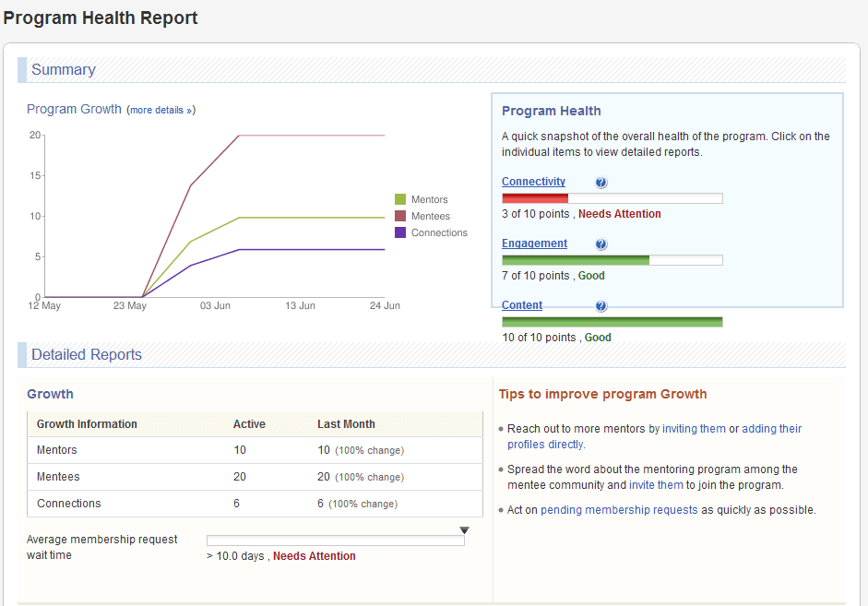The width and height of the screenshot is (868, 606).
Task: Click the '03 Jun' chart axis label
Action: click(215, 305)
